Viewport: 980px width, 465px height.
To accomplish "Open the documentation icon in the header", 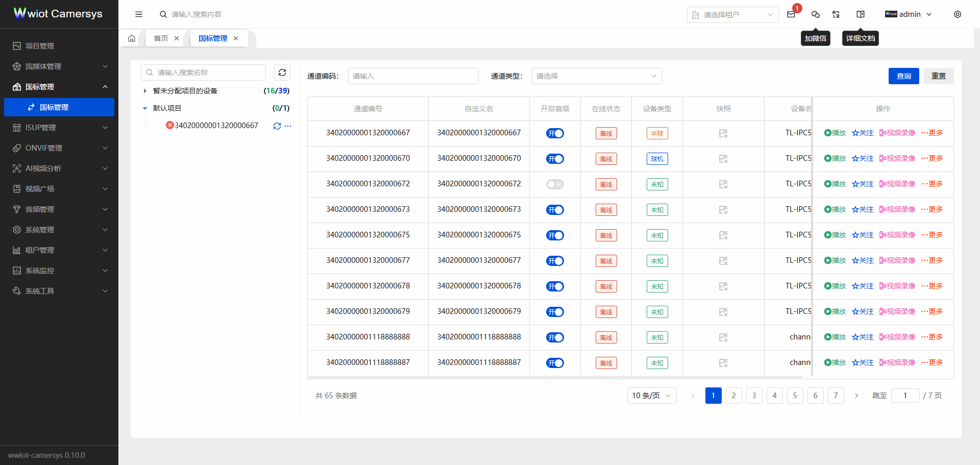I will click(861, 14).
